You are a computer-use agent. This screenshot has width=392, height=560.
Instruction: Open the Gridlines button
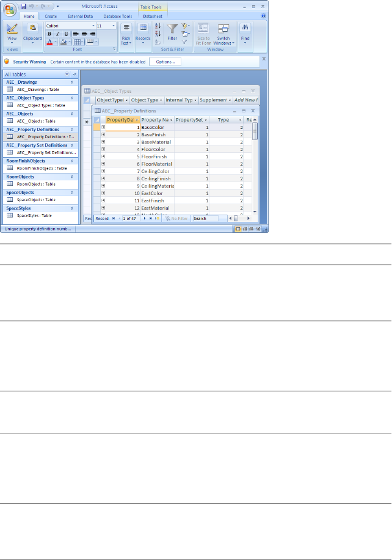pos(78,42)
